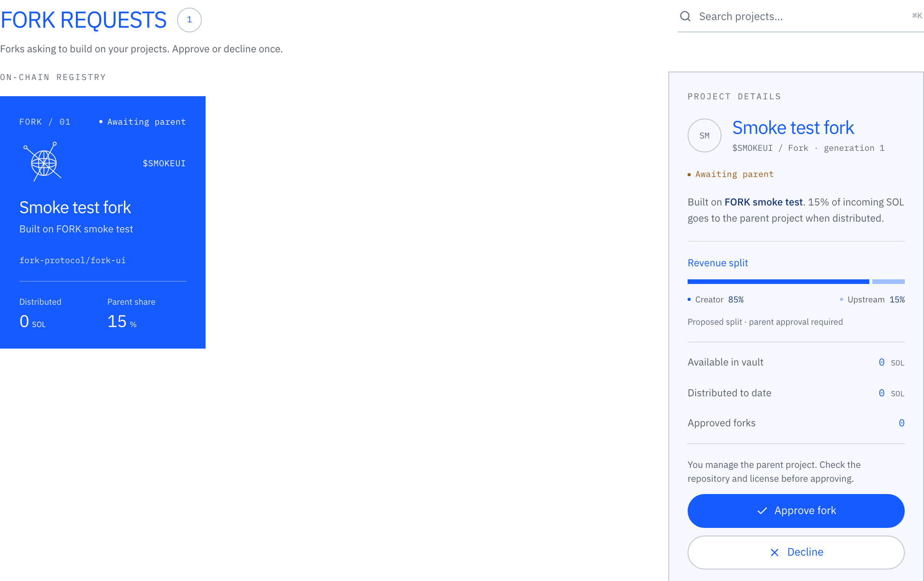Click Awaiting parent status in details panel

coord(730,174)
